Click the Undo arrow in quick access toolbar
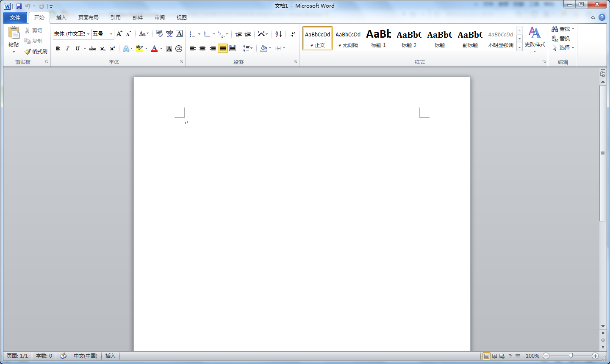Image resolution: width=610 pixels, height=364 pixels. (x=28, y=6)
